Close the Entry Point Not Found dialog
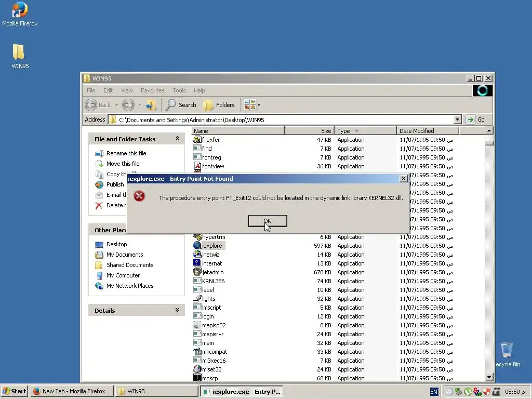The height and width of the screenshot is (399, 532). pyautogui.click(x=403, y=179)
